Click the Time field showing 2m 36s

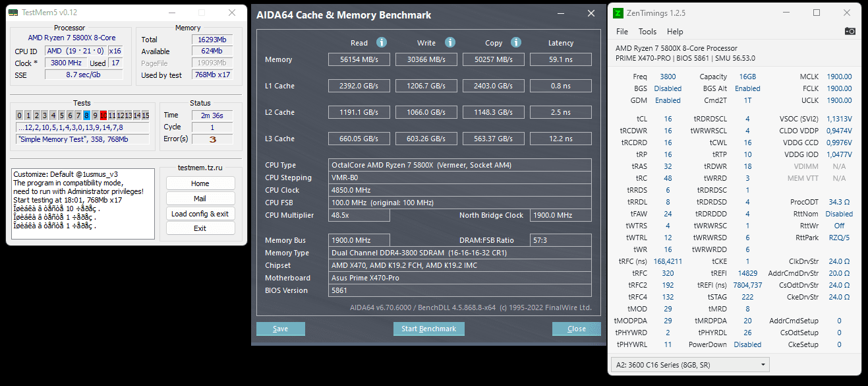pos(212,115)
